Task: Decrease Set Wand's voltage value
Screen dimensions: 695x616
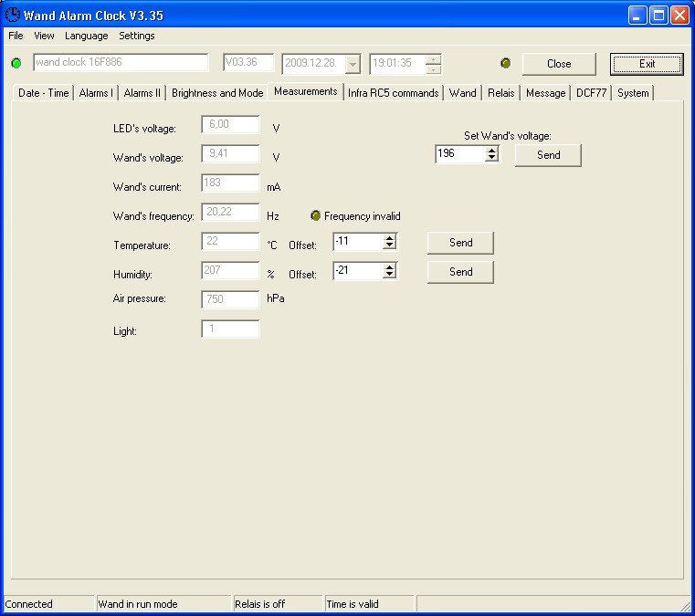Action: [x=491, y=158]
